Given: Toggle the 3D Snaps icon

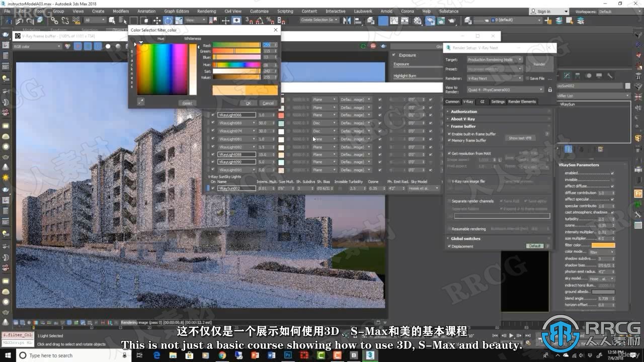Looking at the screenshot, I should (x=249, y=20).
